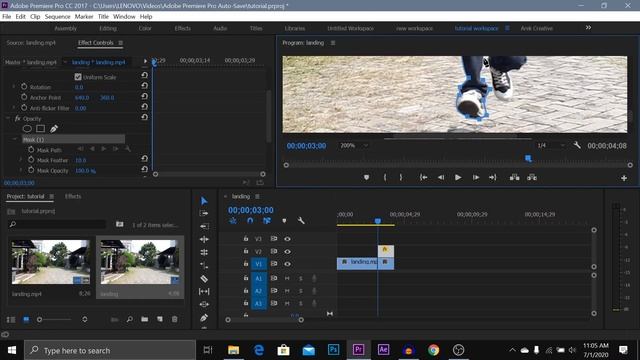Screen dimensions: 640x360
Task: Create an ellipse mask under Opacity
Action: 27,129
